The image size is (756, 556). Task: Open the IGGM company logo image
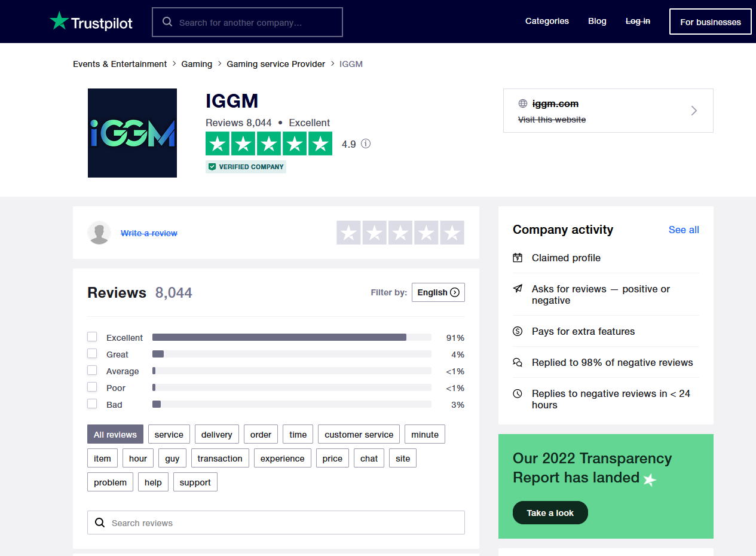coord(132,133)
